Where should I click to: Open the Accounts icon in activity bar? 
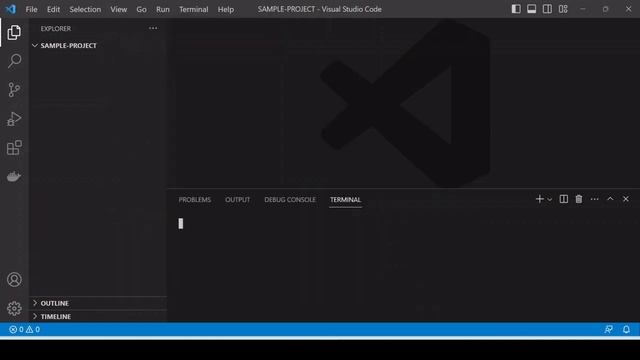(14, 280)
